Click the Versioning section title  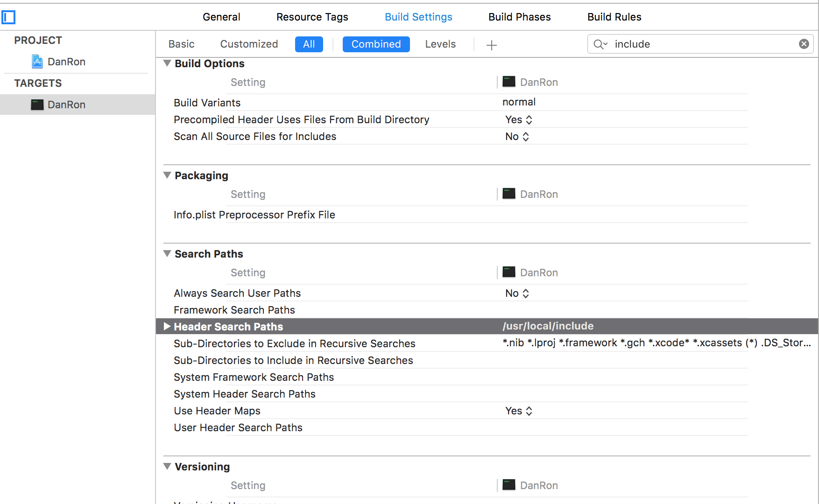pos(202,467)
